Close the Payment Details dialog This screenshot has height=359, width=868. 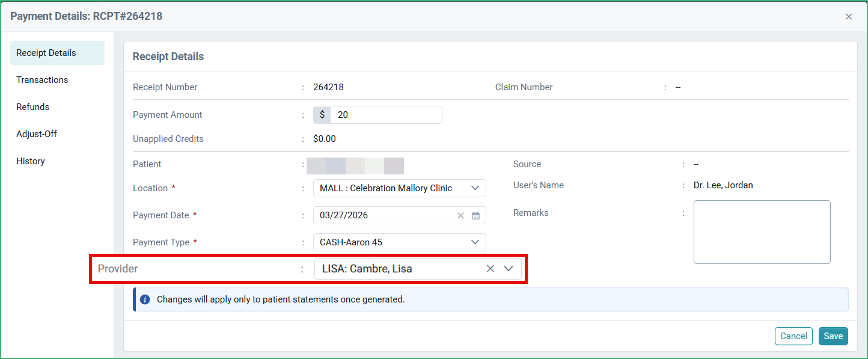(x=849, y=16)
